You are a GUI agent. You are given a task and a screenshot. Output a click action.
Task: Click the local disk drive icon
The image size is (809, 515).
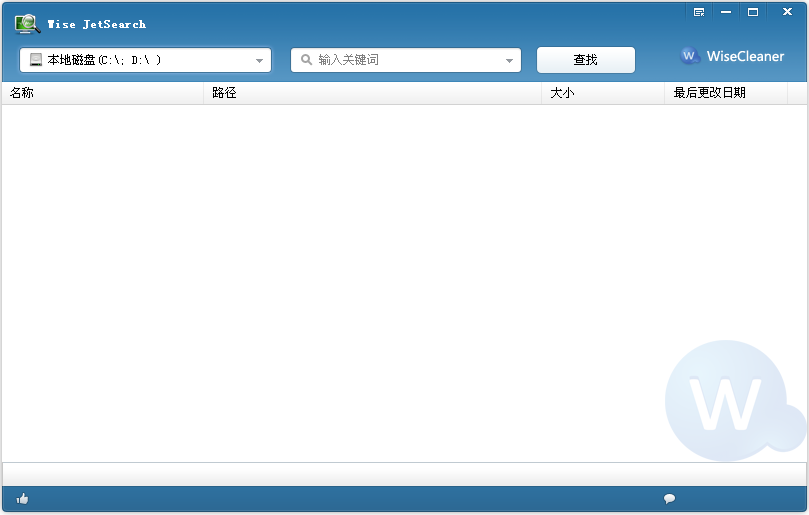click(36, 60)
